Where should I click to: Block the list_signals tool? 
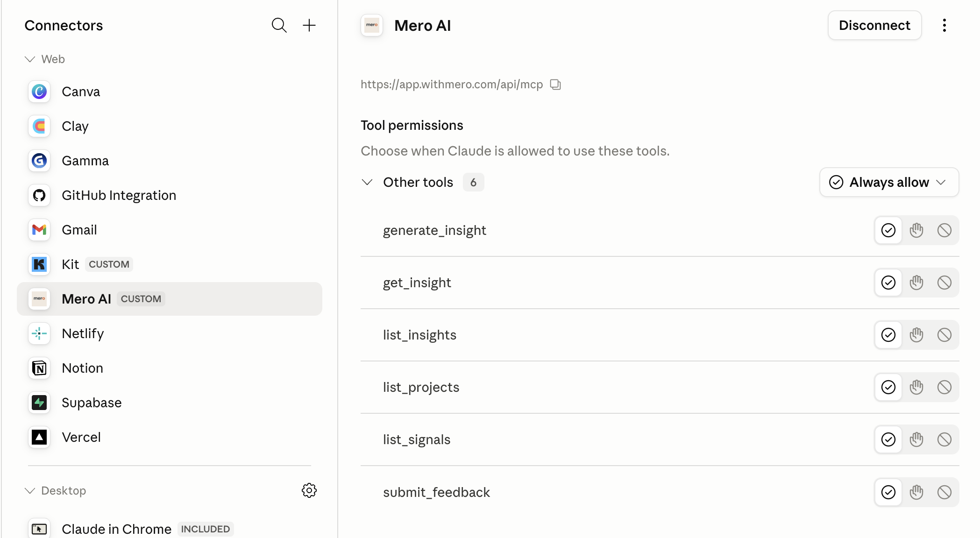[944, 439]
